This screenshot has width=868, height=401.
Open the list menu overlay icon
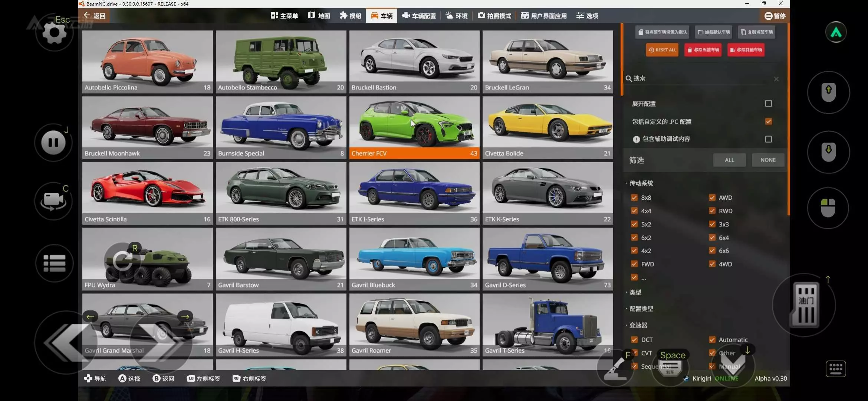54,263
